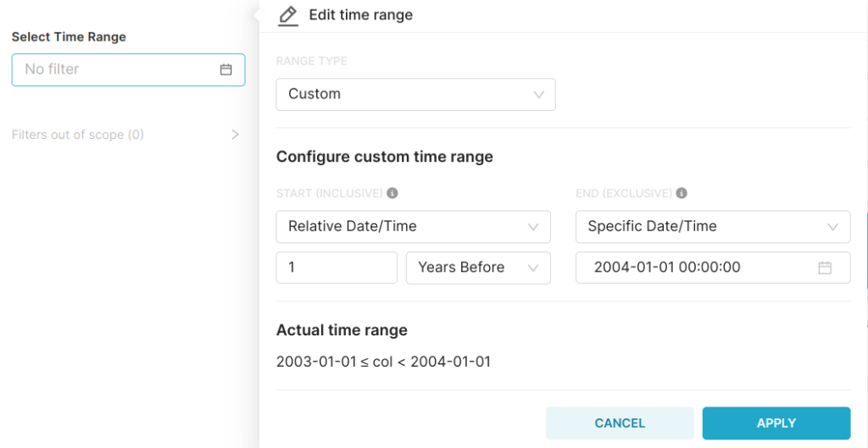Click the 2004-01-01 00:00:00 end date input
The width and height of the screenshot is (868, 448).
point(713,268)
